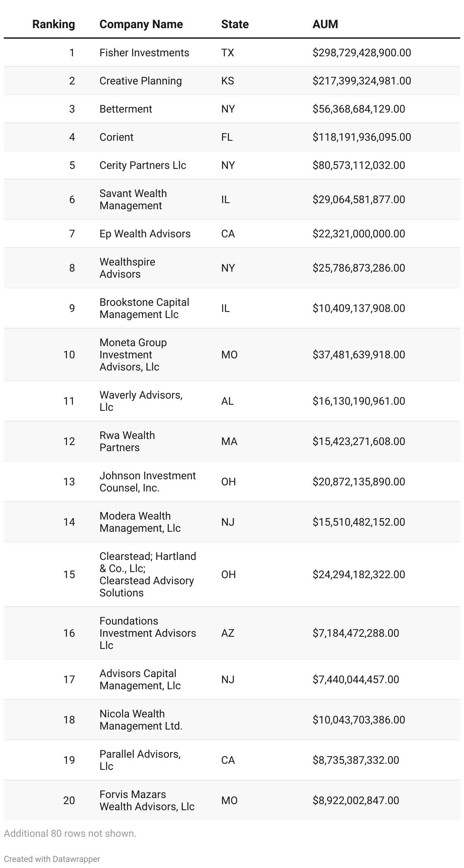
Task: Select Forvis Mazars Wealth Advisors row name
Action: pos(147,800)
